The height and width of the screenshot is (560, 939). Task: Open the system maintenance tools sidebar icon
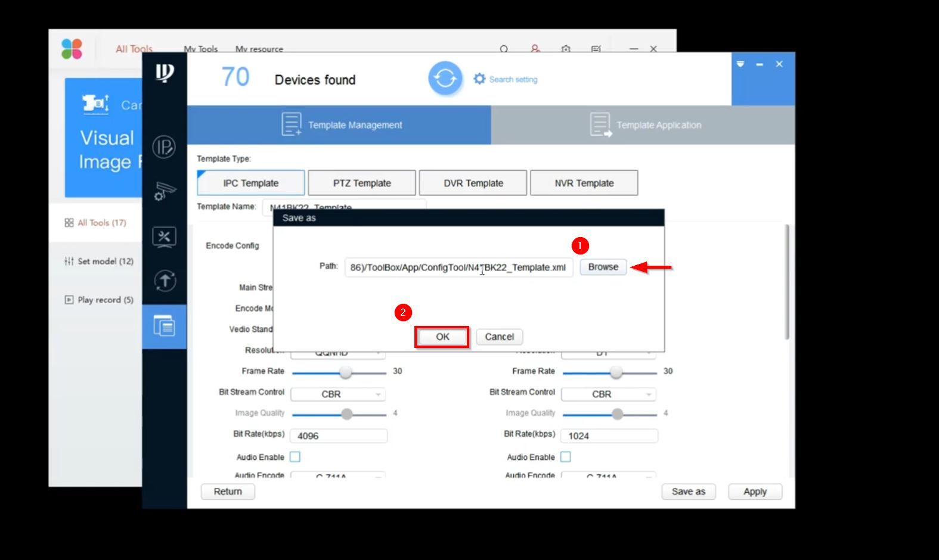pos(165,237)
